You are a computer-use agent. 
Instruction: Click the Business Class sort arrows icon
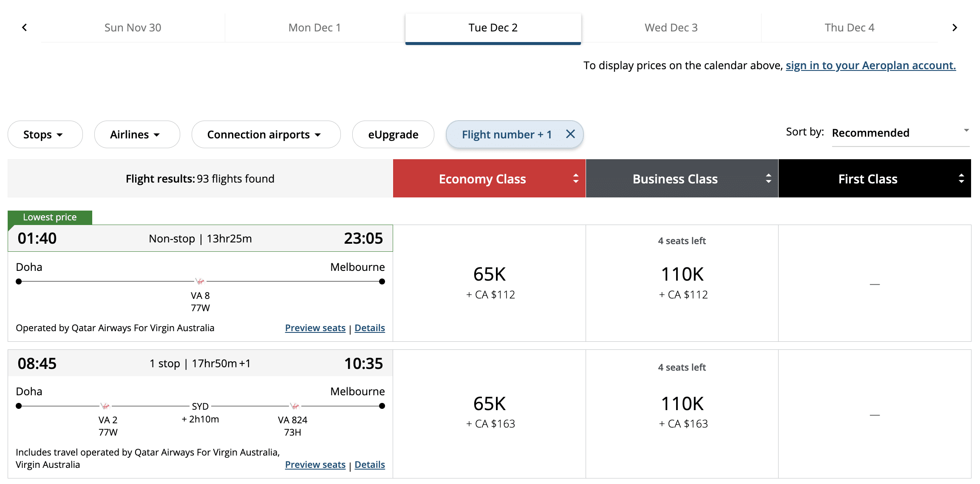(768, 178)
